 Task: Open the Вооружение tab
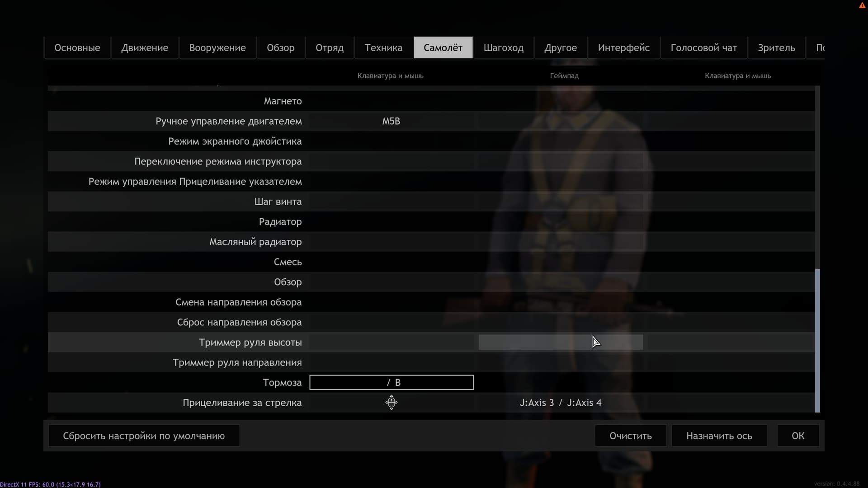(217, 47)
